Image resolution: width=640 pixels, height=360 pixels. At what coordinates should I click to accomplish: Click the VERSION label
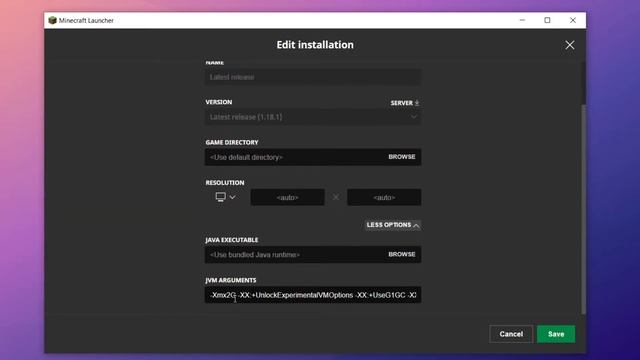pos(219,102)
